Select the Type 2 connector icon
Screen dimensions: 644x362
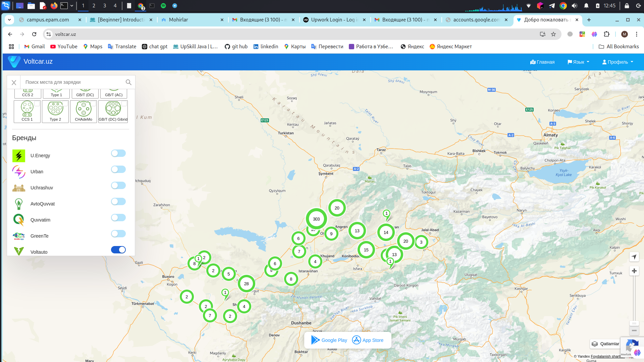[55, 112]
